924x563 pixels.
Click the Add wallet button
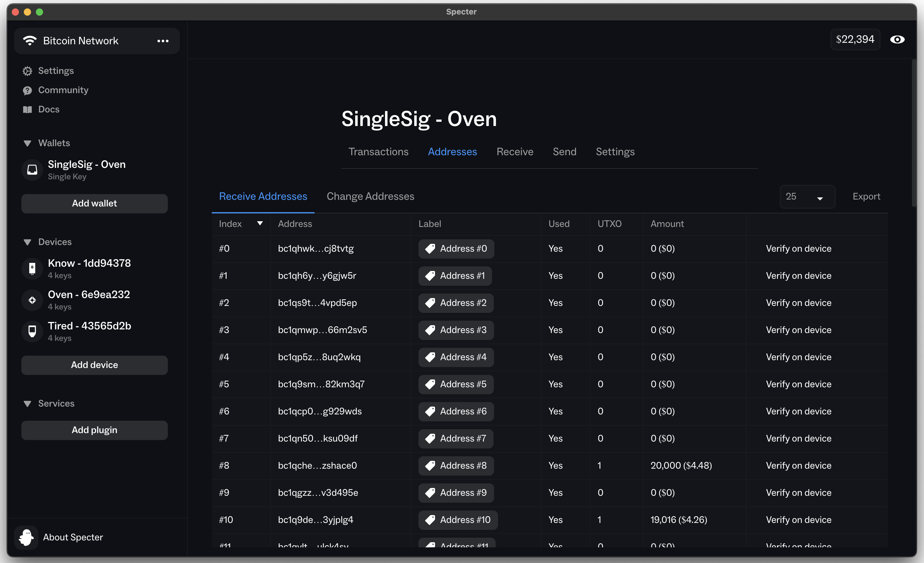pyautogui.click(x=95, y=204)
